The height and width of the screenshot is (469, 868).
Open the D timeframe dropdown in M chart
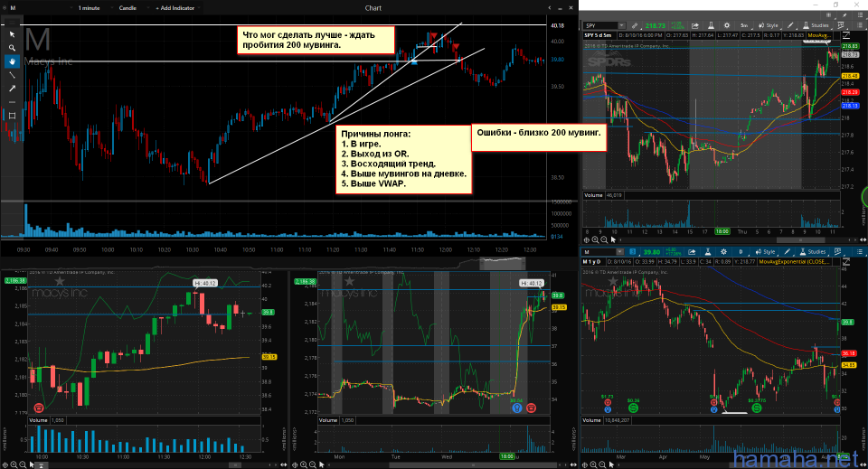[741, 251]
